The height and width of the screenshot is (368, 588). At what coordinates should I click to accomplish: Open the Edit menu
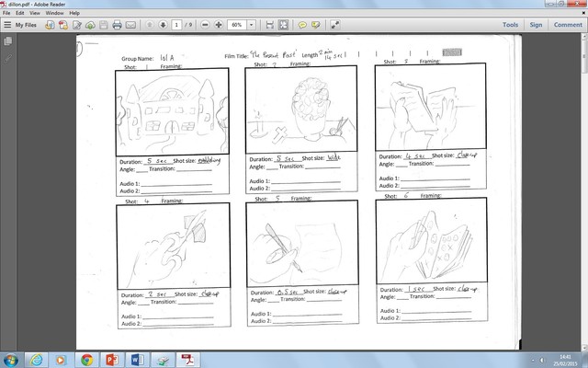[x=20, y=13]
